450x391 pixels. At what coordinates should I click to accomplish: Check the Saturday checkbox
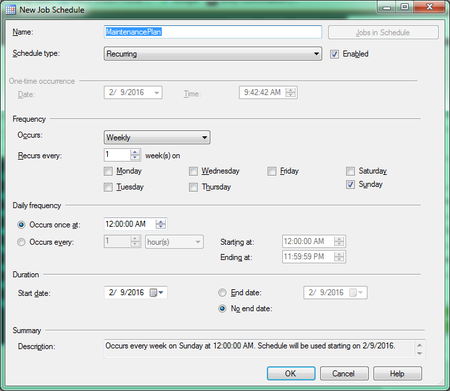pyautogui.click(x=350, y=171)
